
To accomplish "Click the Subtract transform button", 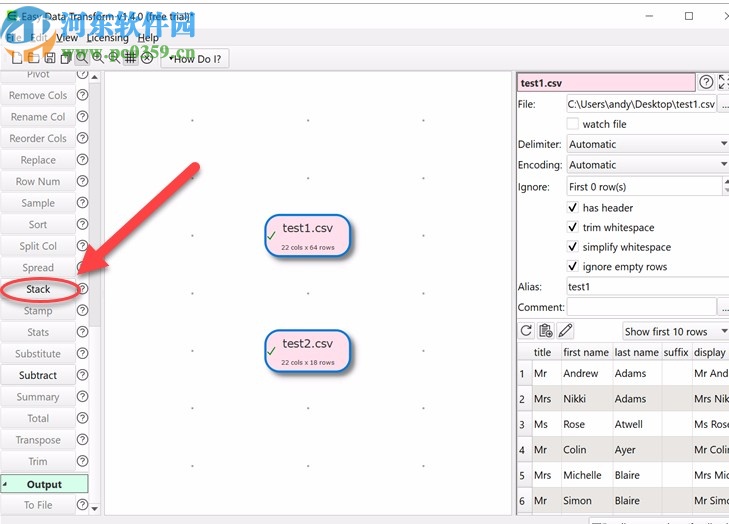I will [38, 375].
